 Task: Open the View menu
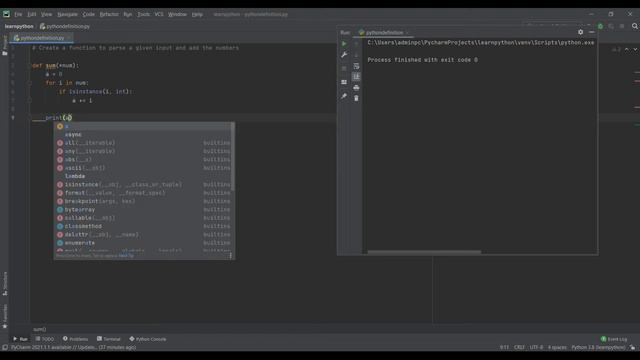click(46, 14)
